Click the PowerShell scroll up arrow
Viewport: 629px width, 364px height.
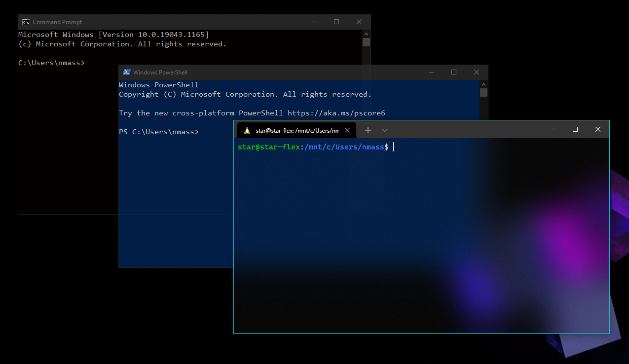(x=483, y=84)
